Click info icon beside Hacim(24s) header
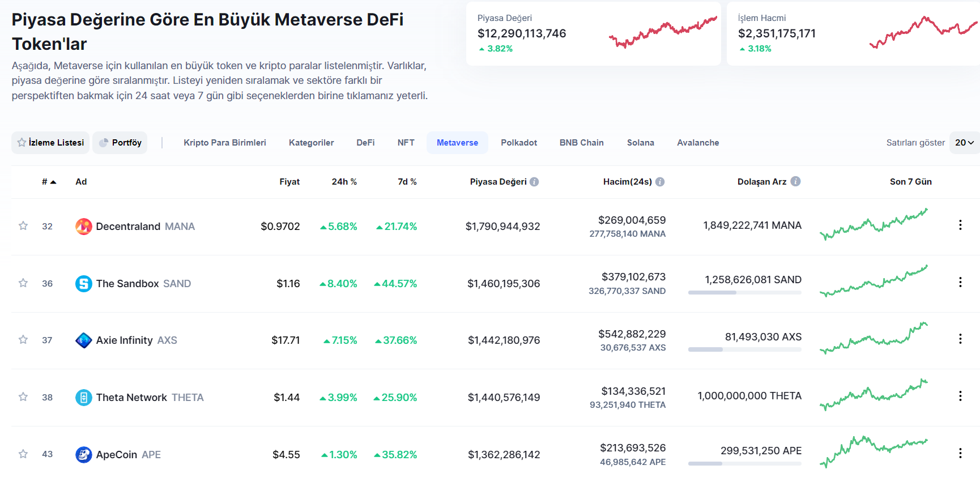Screen dimensions: 980x482 tap(660, 182)
